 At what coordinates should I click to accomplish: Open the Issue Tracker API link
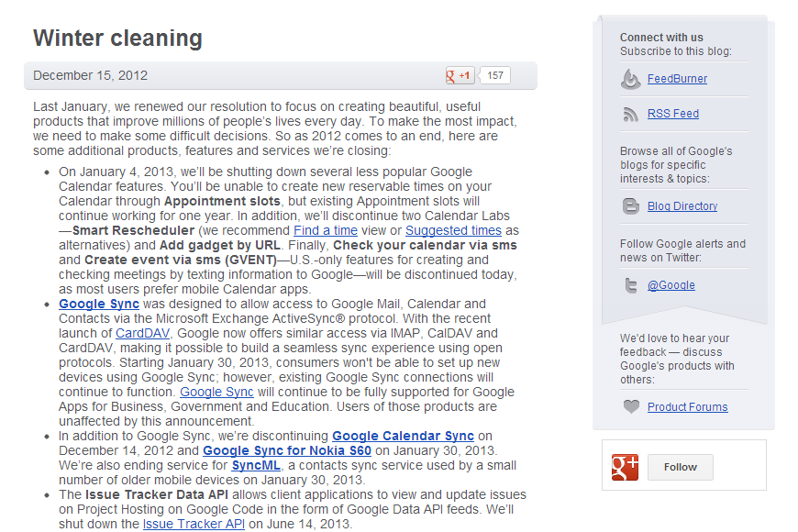194,525
